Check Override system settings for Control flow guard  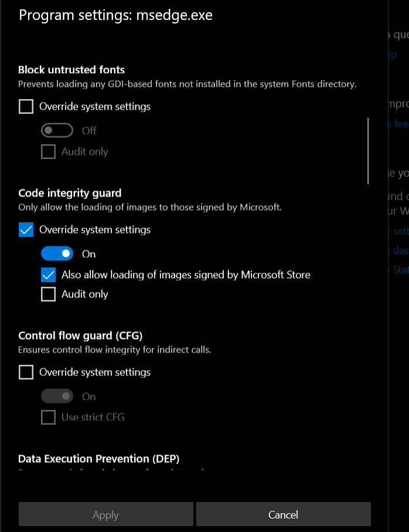26,372
